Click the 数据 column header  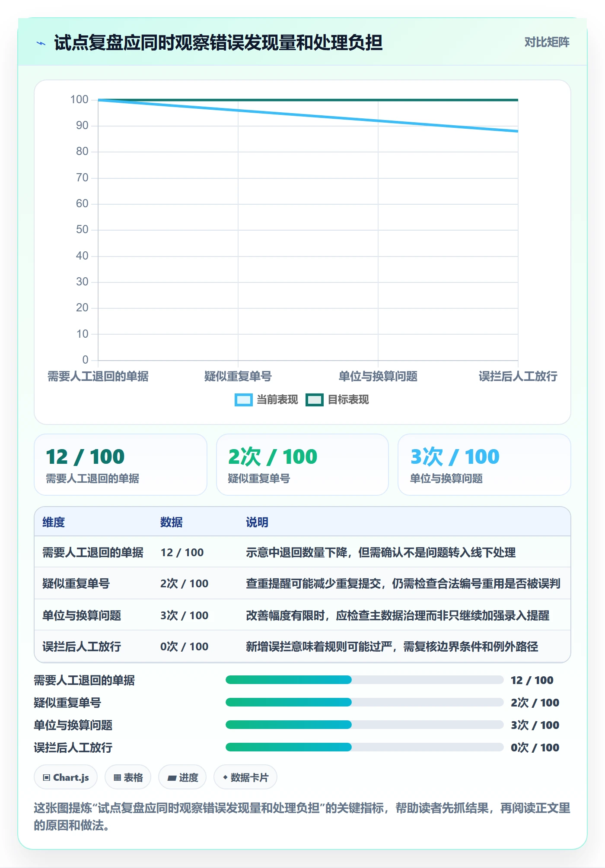point(172,522)
